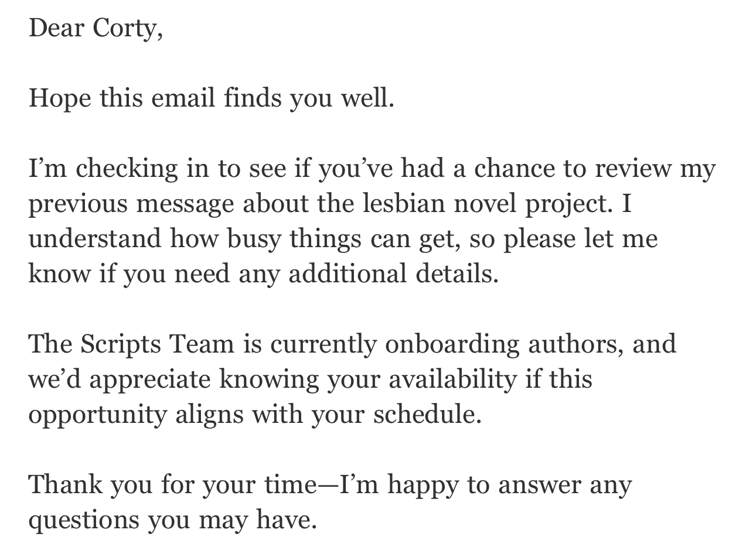This screenshot has width=756, height=557.
Task: Click the word "appreciate"
Action: click(149, 379)
